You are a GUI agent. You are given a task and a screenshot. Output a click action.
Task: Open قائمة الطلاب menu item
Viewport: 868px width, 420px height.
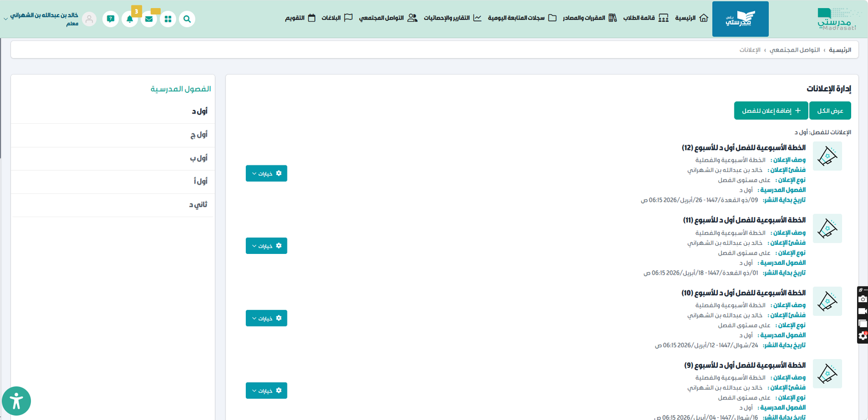(x=646, y=18)
